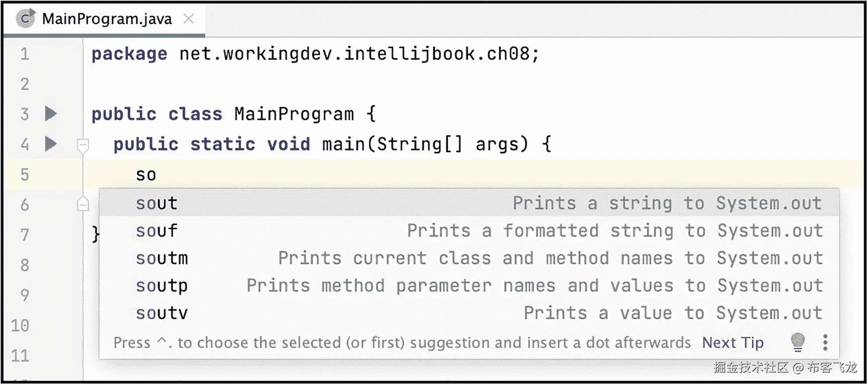Place the cursor after 'so' on line 5

(x=157, y=175)
